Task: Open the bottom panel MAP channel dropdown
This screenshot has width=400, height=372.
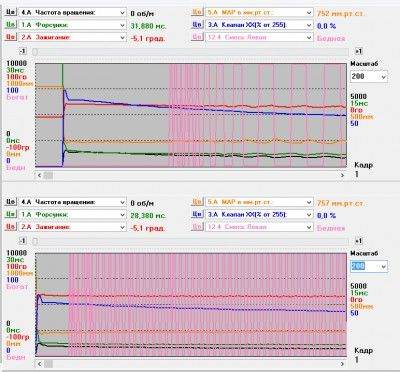Action: 259,202
